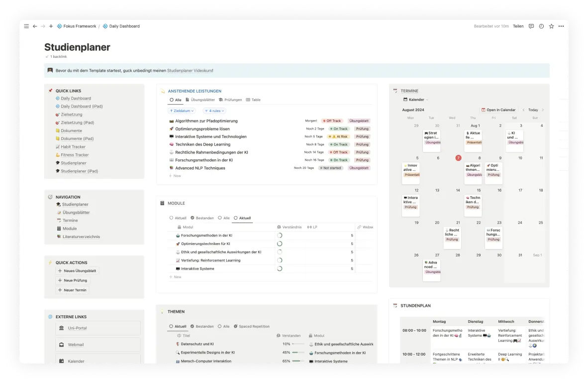Open the sidebar hamburger menu
Viewport: 588px width, 383px height.
pyautogui.click(x=26, y=26)
